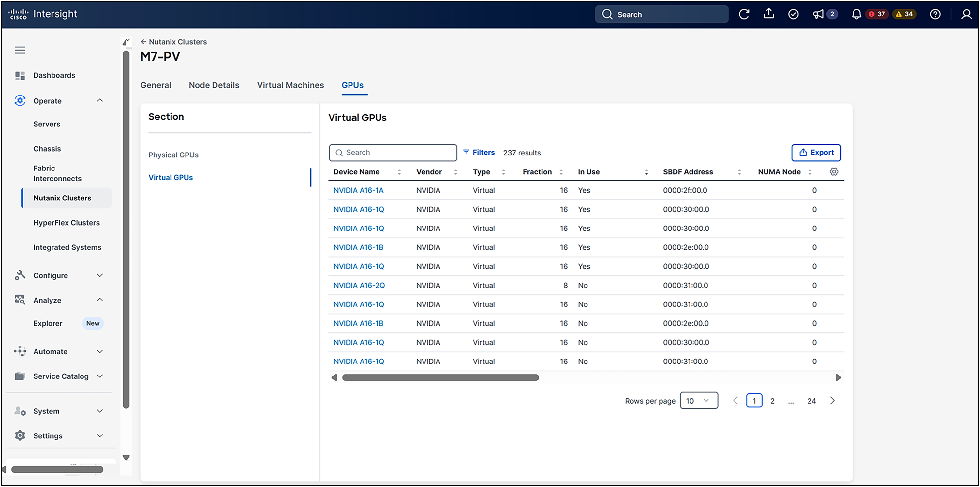Open Servers in the sidebar
Viewport: 980px width, 487px height.
pyautogui.click(x=47, y=124)
